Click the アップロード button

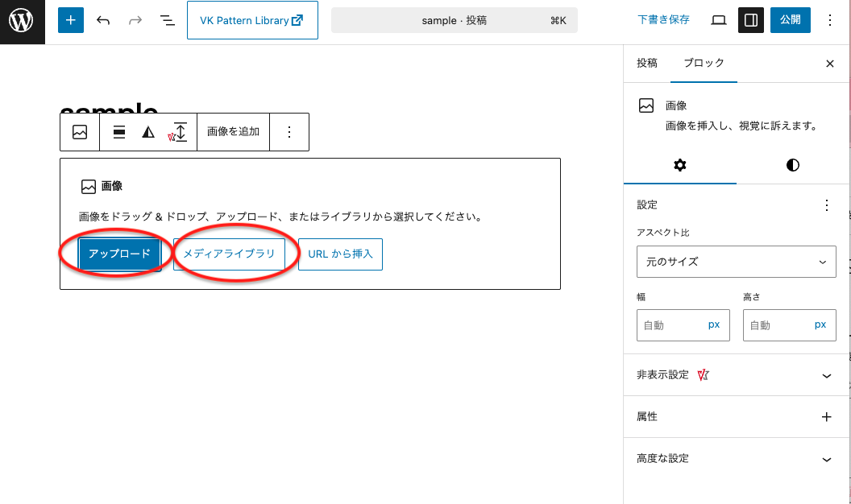pyautogui.click(x=120, y=254)
